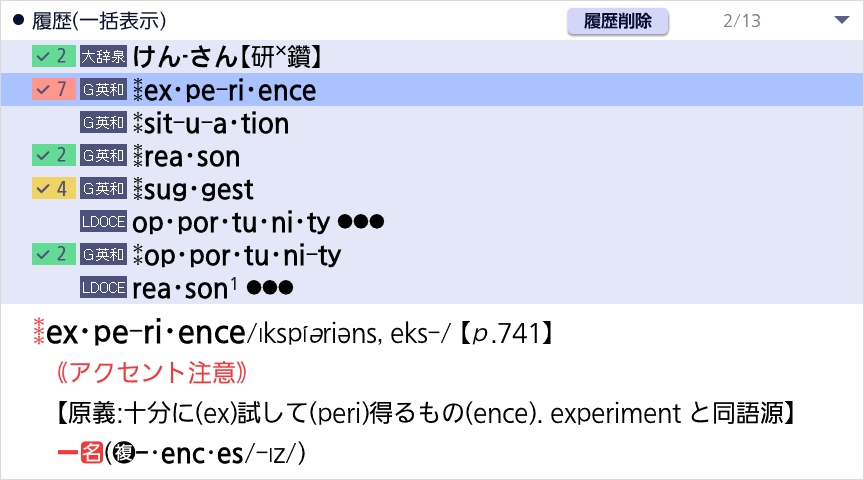Click the 複 plural form icon

(120, 453)
